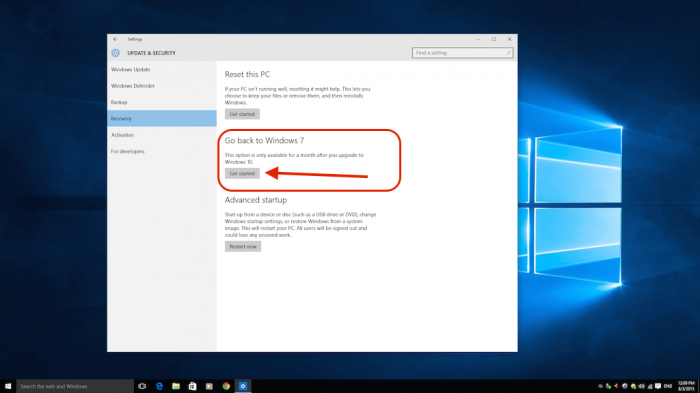Viewport: 700px width, 393px height.
Task: Close the Settings window
Action: 509,39
